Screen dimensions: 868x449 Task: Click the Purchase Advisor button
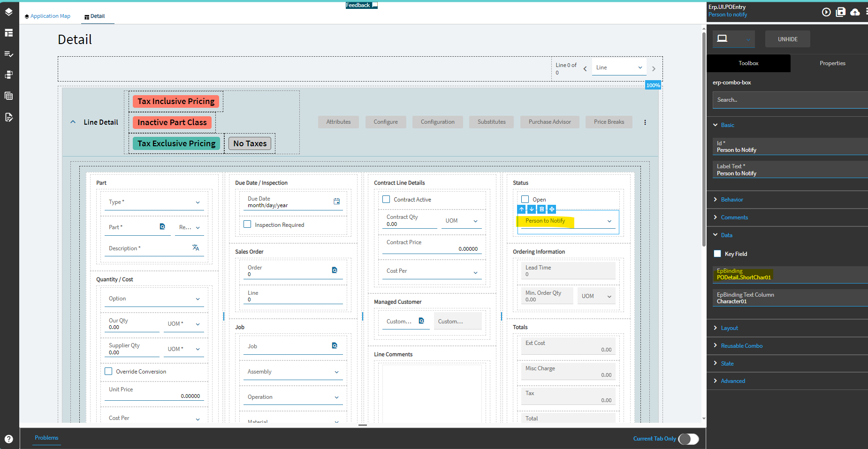tap(550, 122)
